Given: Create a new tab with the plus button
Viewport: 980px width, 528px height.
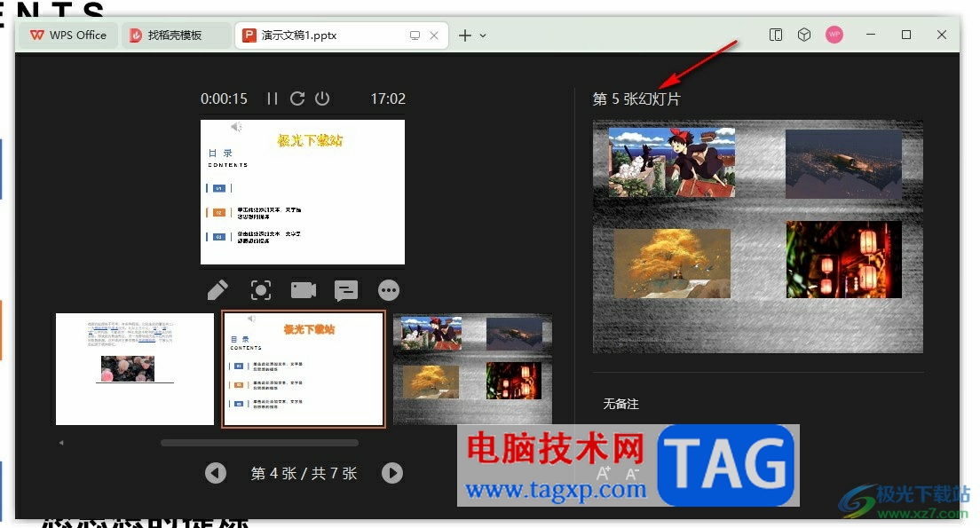Looking at the screenshot, I should tap(464, 35).
